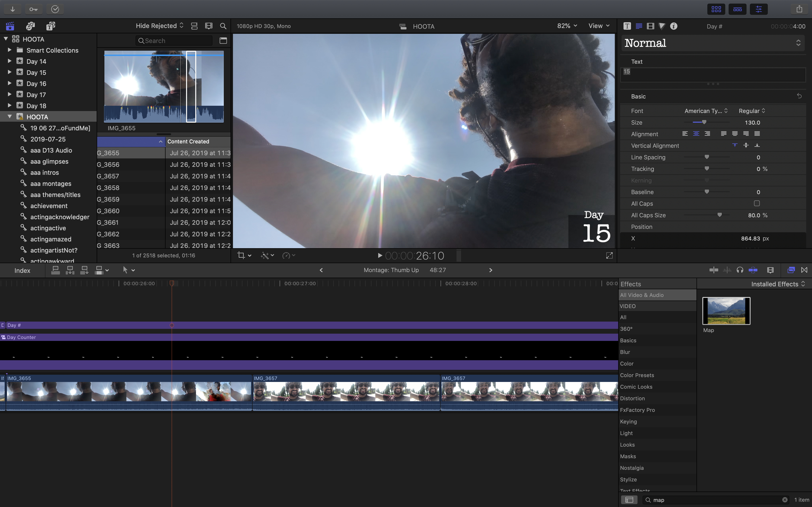The width and height of the screenshot is (812, 507).
Task: Open the viewer View options menu
Action: coord(599,26)
